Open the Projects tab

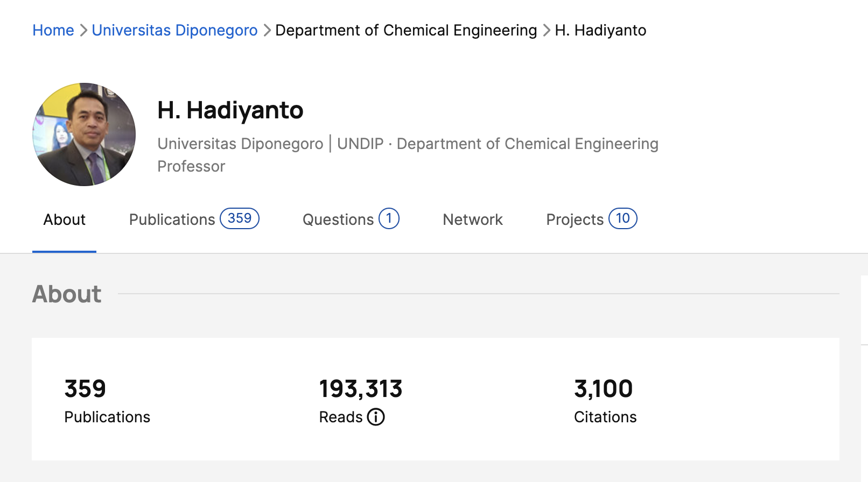point(575,219)
